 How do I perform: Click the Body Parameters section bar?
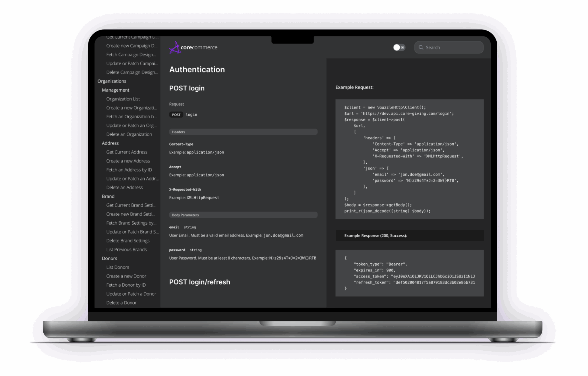click(243, 215)
